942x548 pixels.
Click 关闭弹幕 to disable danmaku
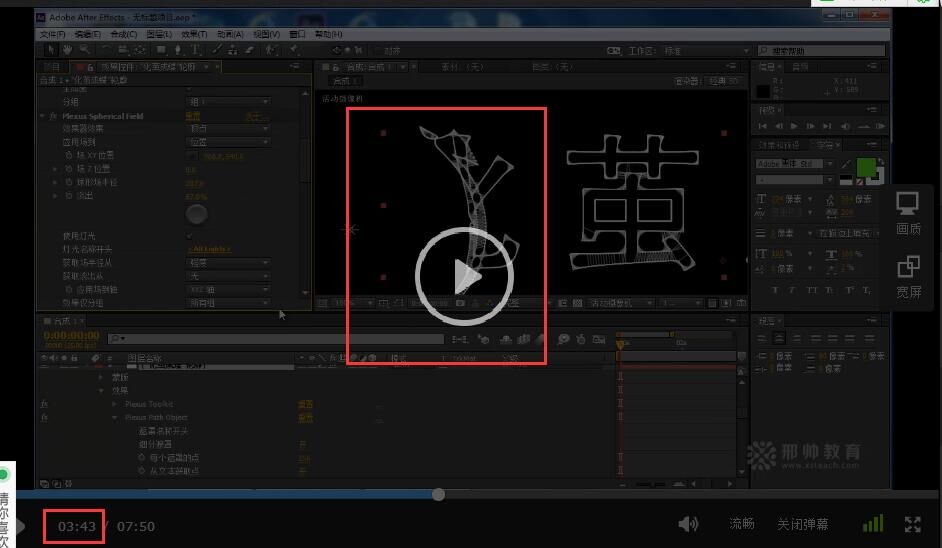click(802, 524)
